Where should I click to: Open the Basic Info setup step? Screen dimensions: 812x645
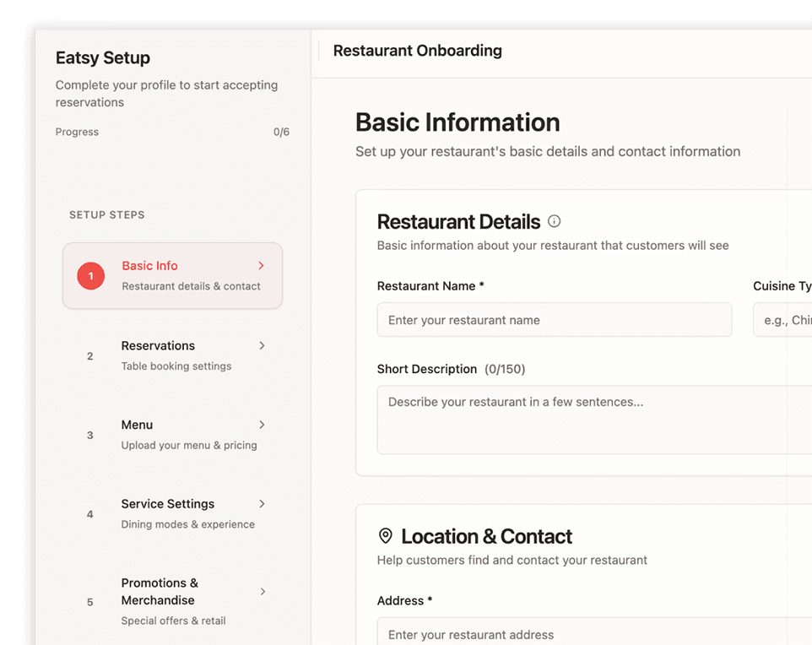172,275
